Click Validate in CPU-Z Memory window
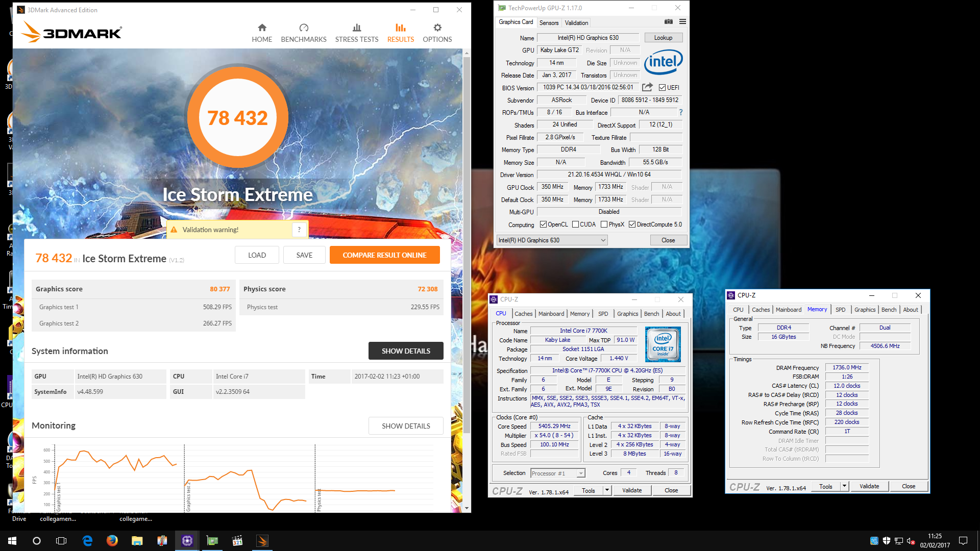The width and height of the screenshot is (980, 551). pos(869,486)
